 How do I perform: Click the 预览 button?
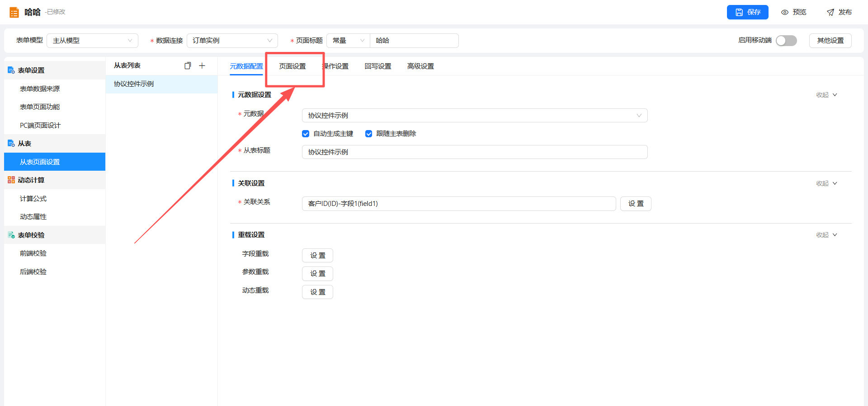tap(794, 12)
